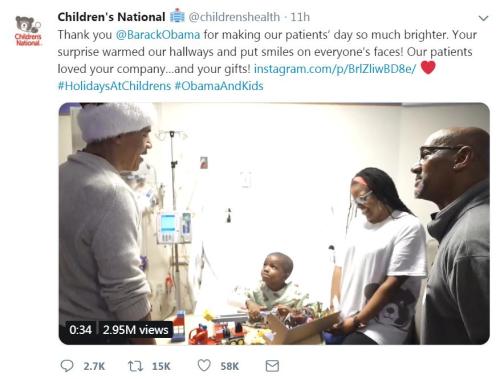Click the 2.95M views counter

(135, 330)
